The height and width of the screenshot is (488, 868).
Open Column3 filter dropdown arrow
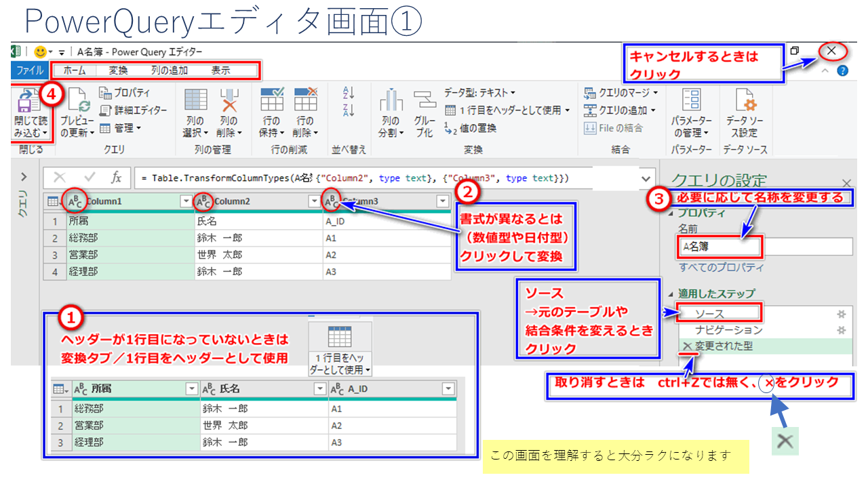click(443, 201)
